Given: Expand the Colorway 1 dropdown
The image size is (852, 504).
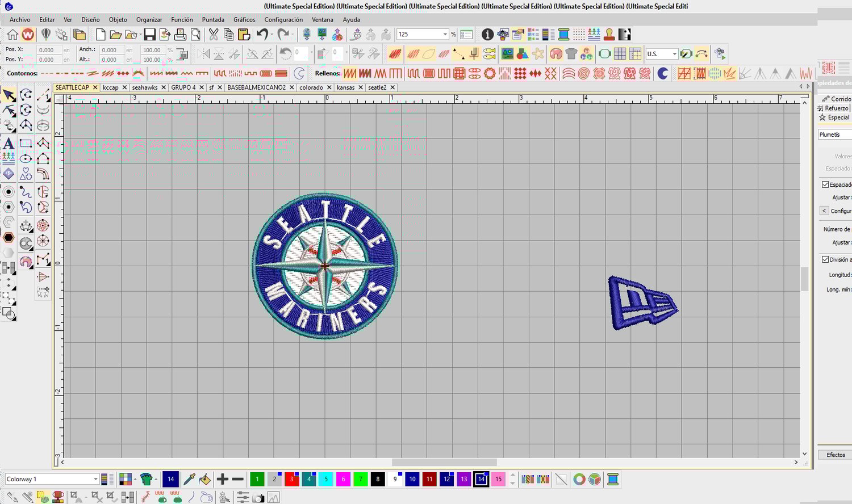Looking at the screenshot, I should pyautogui.click(x=95, y=479).
